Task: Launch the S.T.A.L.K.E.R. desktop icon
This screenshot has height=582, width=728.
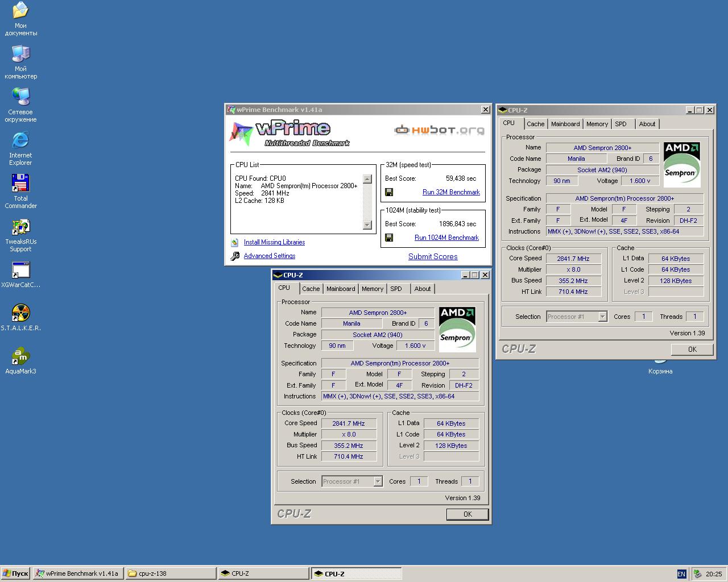Action: click(x=20, y=318)
